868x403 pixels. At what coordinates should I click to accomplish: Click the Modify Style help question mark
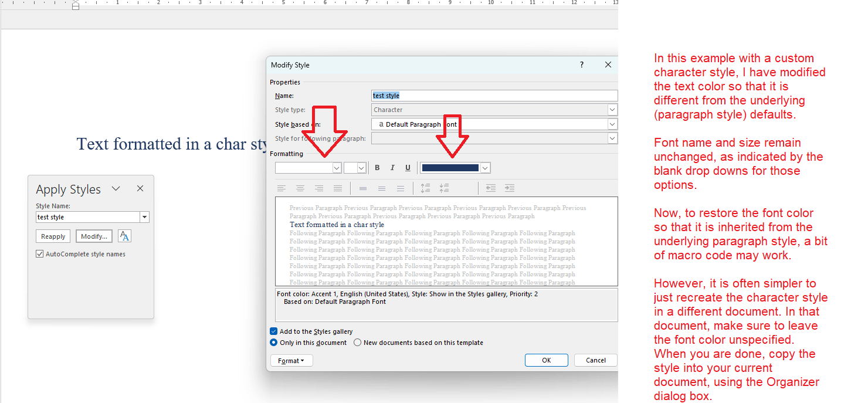(582, 65)
